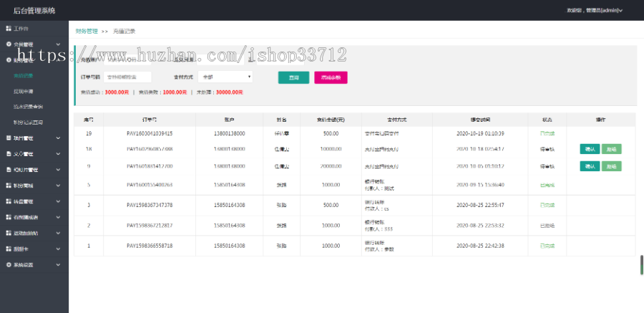Click timestamp 2020-08-25 22:42:38
Image resolution: width=644 pixels, height=313 pixels.
[480, 246]
